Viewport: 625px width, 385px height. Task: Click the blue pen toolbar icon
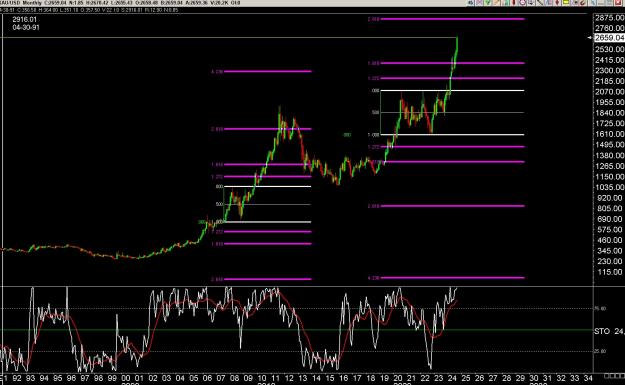coord(592,3)
